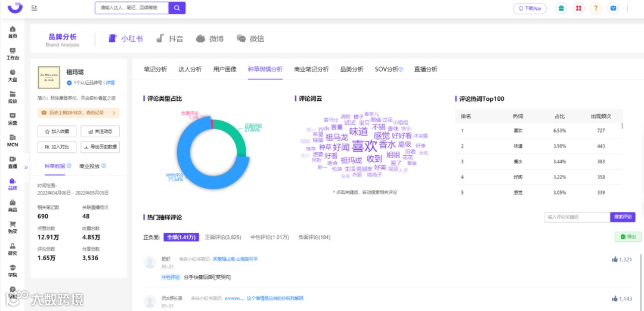Select the 微信 platform tab
Screen dimensions: 644x311
pyautogui.click(x=250, y=39)
